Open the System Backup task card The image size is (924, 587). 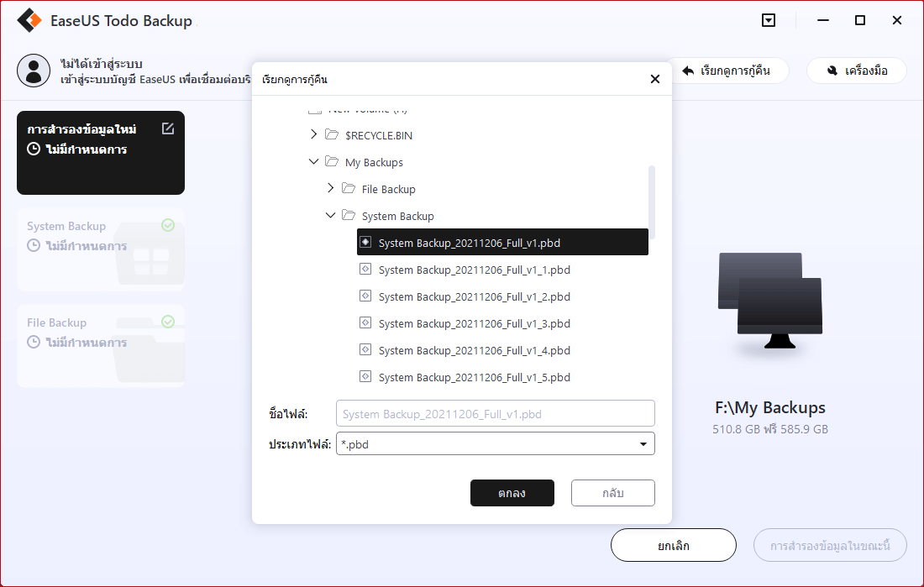(101, 249)
